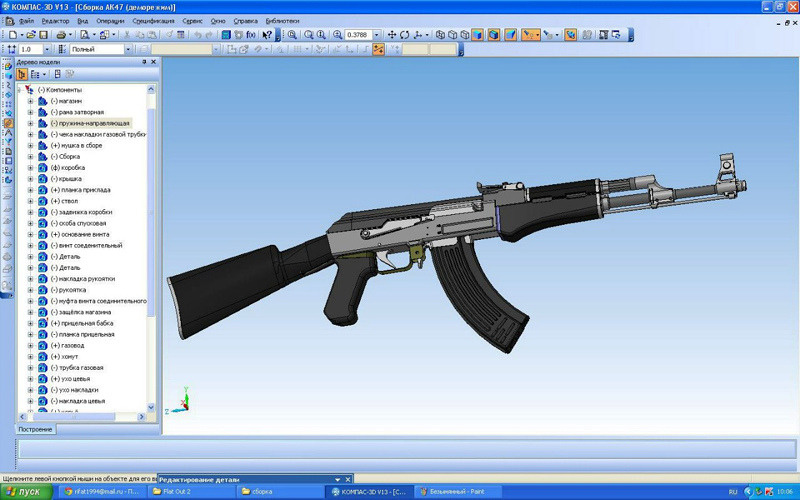The image size is (800, 500).
Task: Select the wireframe display mode cube
Action: tap(440, 35)
